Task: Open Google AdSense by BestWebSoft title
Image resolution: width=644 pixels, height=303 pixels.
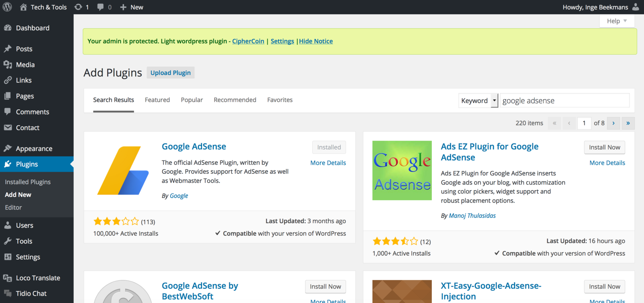Action: 200,291
